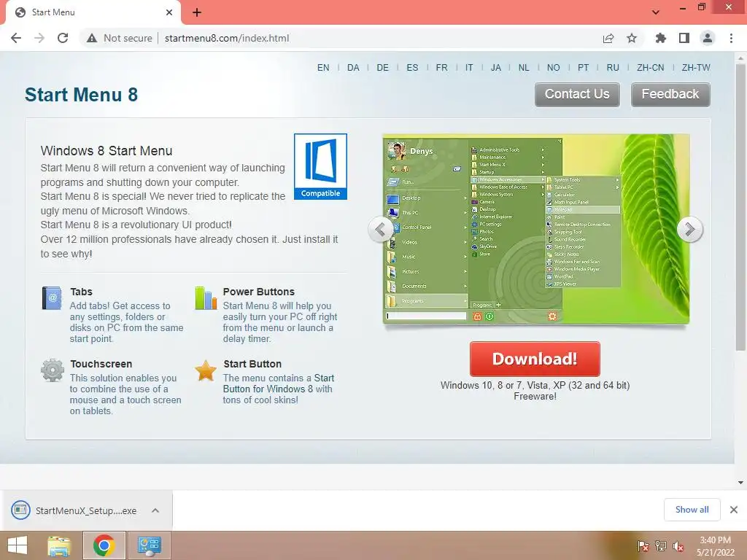Click the Windows 8 Compatible badge
The height and width of the screenshot is (560, 747).
(x=320, y=166)
